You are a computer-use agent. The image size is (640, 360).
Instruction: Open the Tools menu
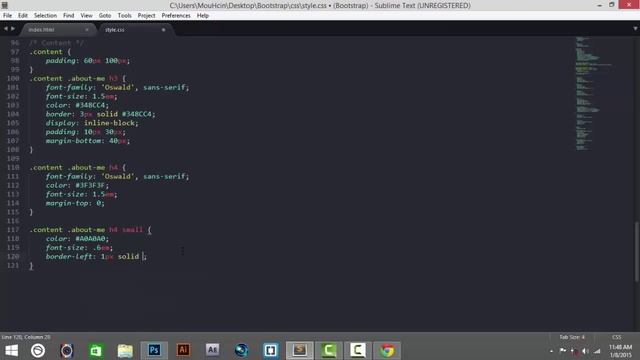coord(124,16)
